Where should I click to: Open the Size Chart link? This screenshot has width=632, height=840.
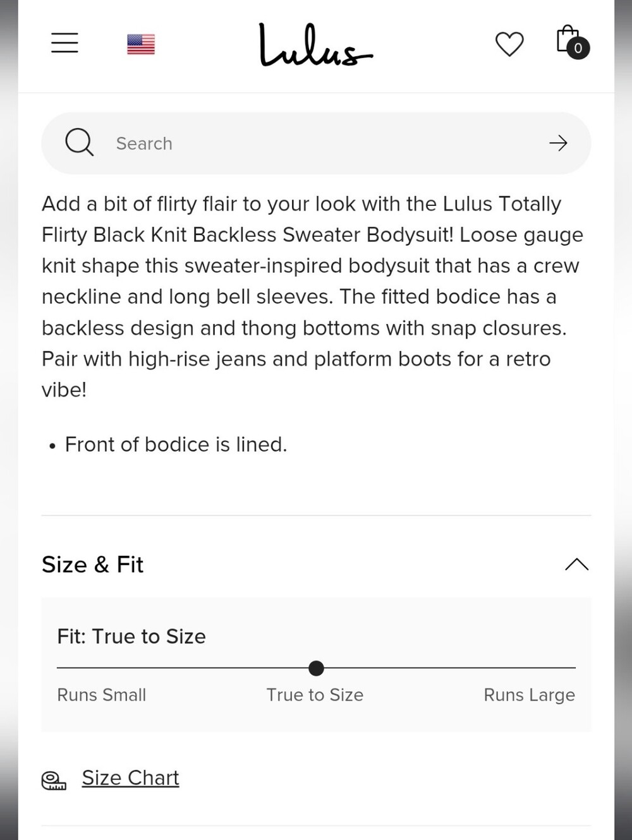[x=130, y=778]
